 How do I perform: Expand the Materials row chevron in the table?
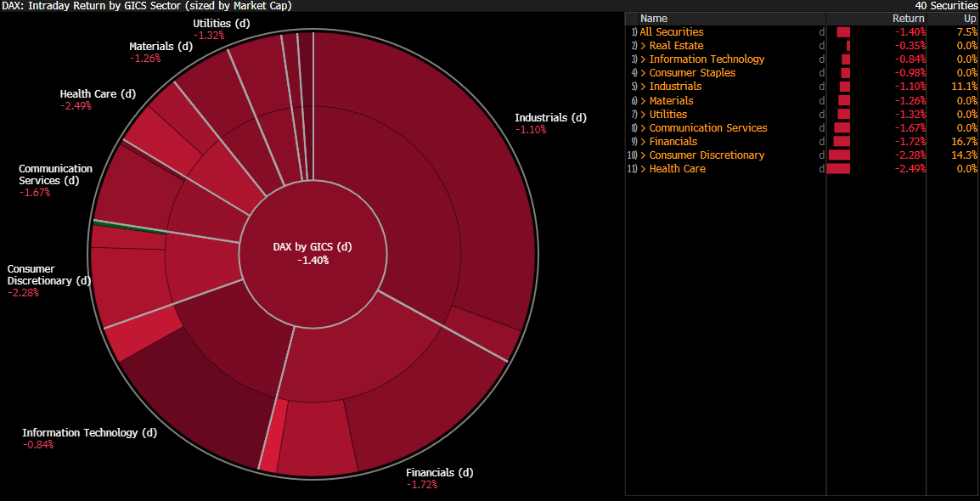coord(643,100)
